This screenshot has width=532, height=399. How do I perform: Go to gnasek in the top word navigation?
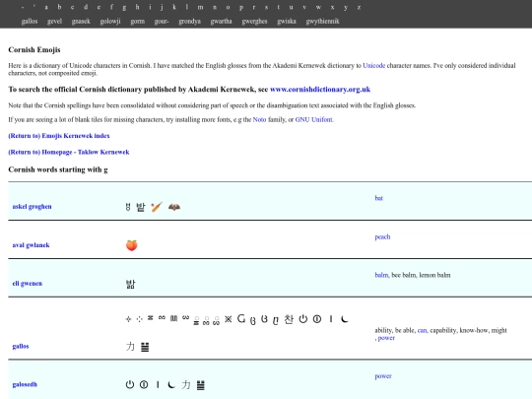click(x=81, y=22)
